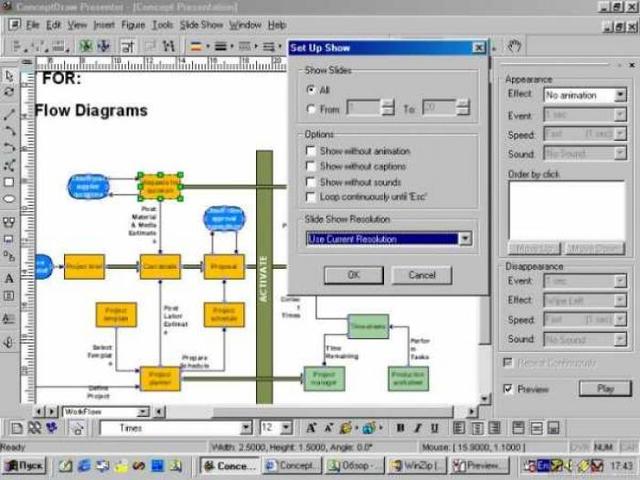Click the Windows Start (Пуск) button

tap(25, 466)
